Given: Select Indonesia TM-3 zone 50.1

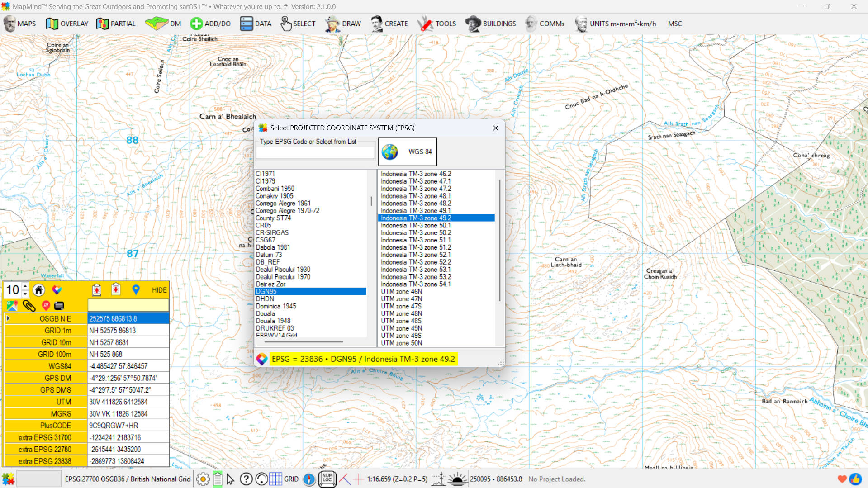Looking at the screenshot, I should point(416,225).
